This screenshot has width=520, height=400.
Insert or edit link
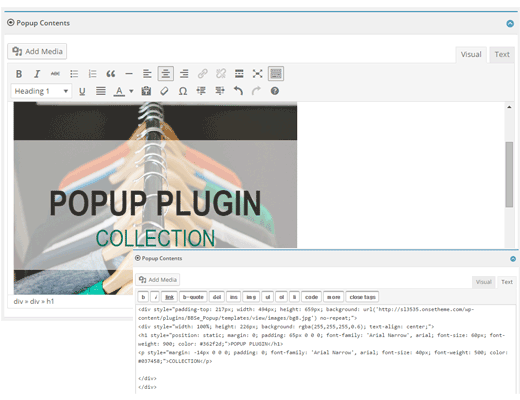pos(203,74)
